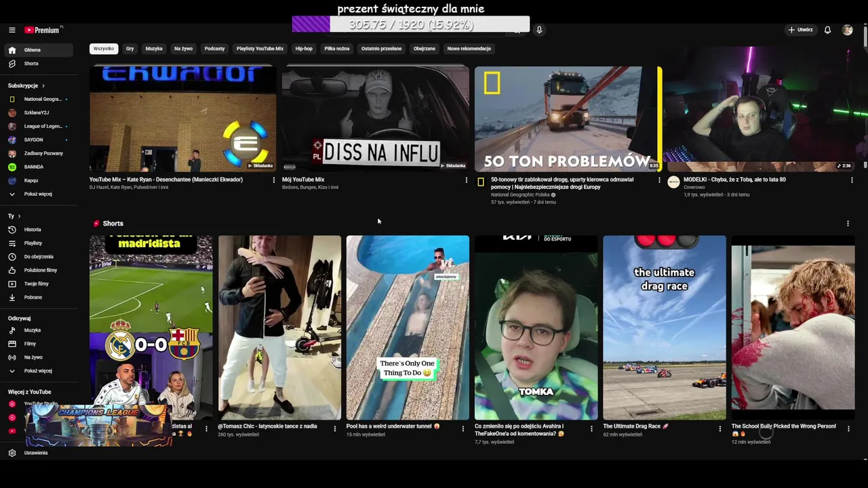
Task: Select the Obejrzane filter chip
Action: coord(425,49)
